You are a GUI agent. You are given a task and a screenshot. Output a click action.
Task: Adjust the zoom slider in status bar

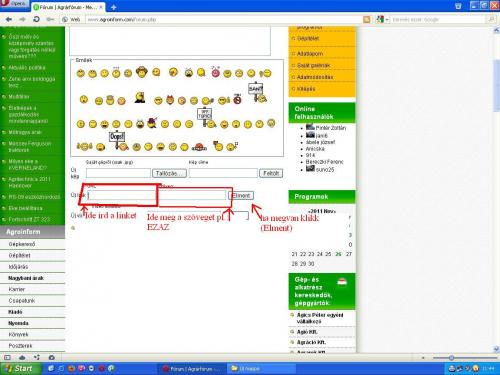click(451, 358)
